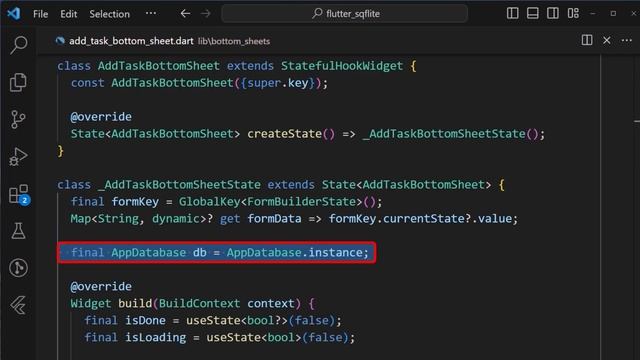The height and width of the screenshot is (360, 640).
Task: Open the Source Control view
Action: tap(18, 120)
